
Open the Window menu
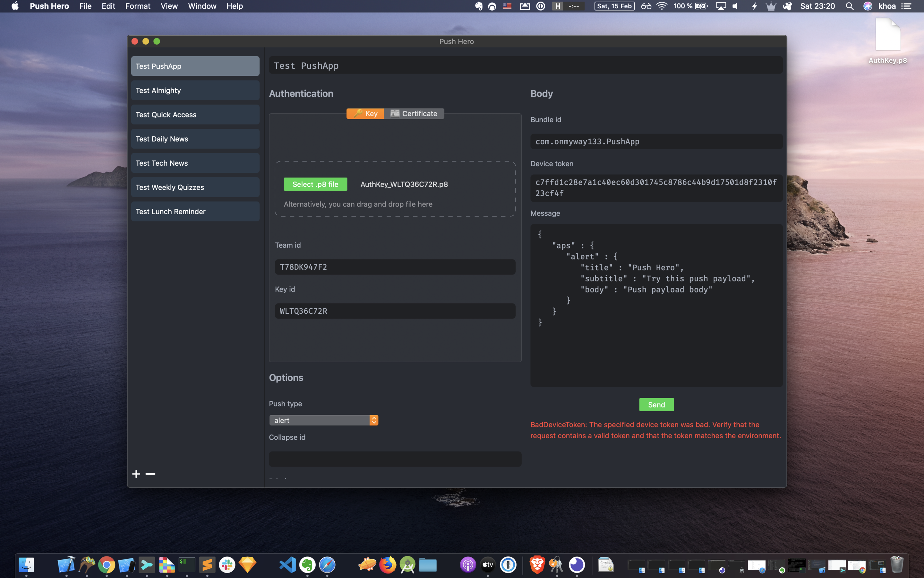202,6
